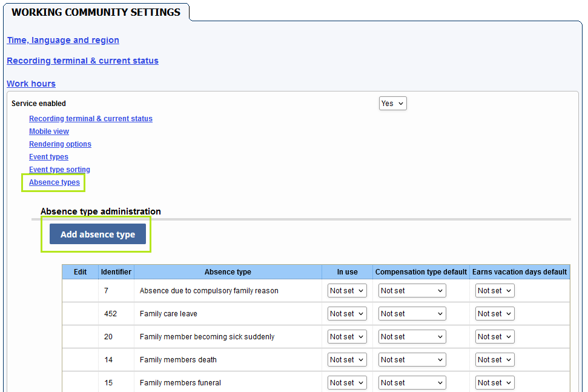The height and width of the screenshot is (392, 588).
Task: Open Compensation type dropdown for Family members death
Action: [412, 360]
